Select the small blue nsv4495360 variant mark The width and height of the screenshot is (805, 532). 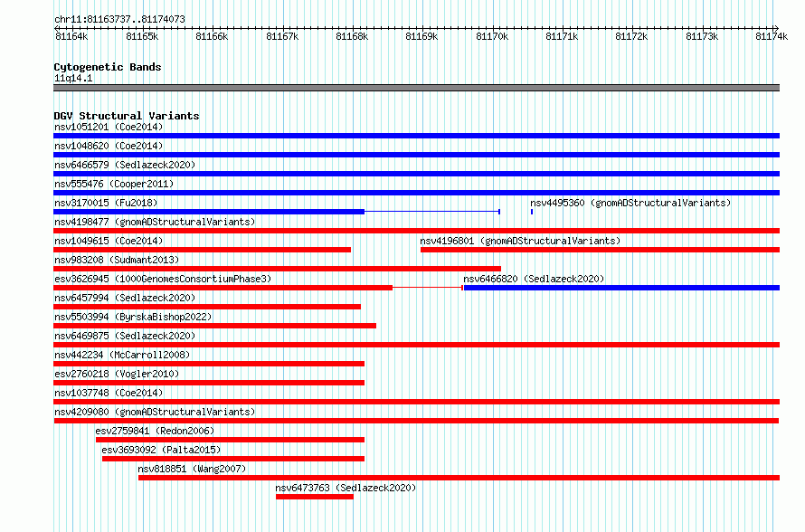532,212
